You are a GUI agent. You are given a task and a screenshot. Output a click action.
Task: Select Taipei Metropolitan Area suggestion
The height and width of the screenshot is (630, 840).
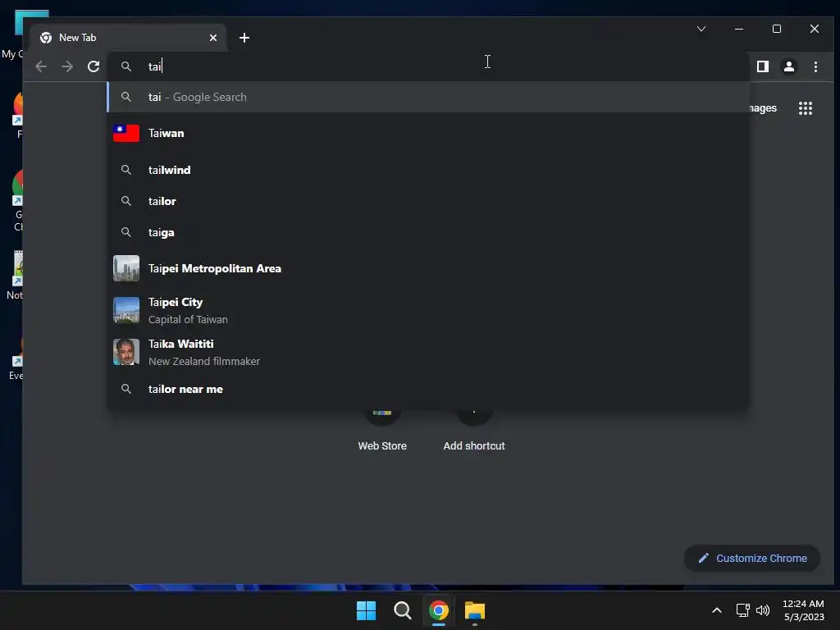[428, 268]
